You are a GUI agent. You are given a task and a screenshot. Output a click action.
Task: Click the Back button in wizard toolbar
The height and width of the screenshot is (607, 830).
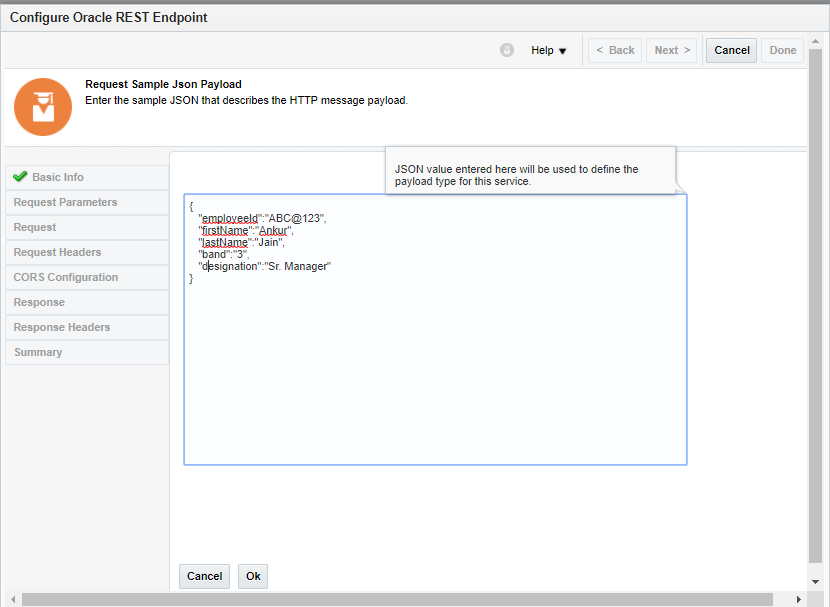tap(615, 50)
